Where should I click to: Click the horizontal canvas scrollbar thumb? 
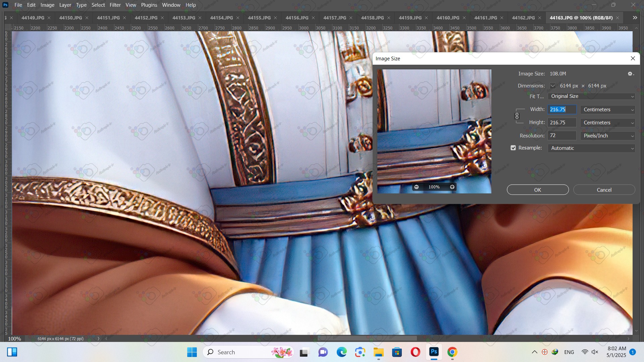(x=367, y=339)
